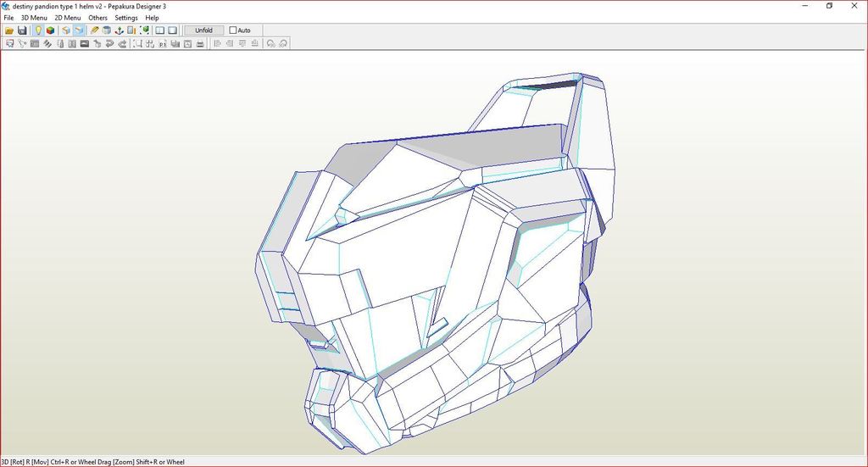Click the yellow box icon beside the colored cube
Image resolution: width=868 pixels, height=467 pixels.
click(66, 31)
